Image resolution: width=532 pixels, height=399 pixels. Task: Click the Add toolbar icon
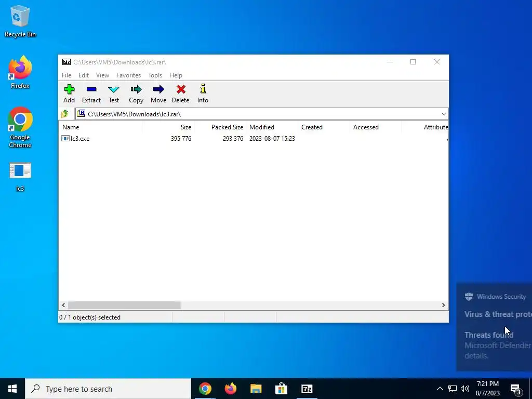point(69,94)
